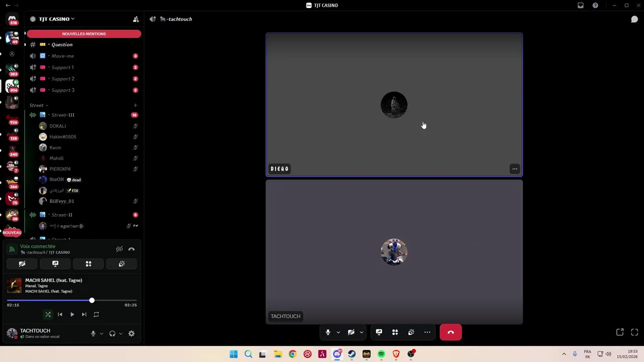Join the Street-II voice channel

pos(84,215)
